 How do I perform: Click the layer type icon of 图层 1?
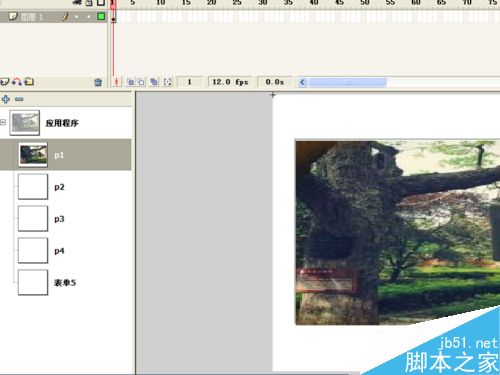(x=13, y=16)
